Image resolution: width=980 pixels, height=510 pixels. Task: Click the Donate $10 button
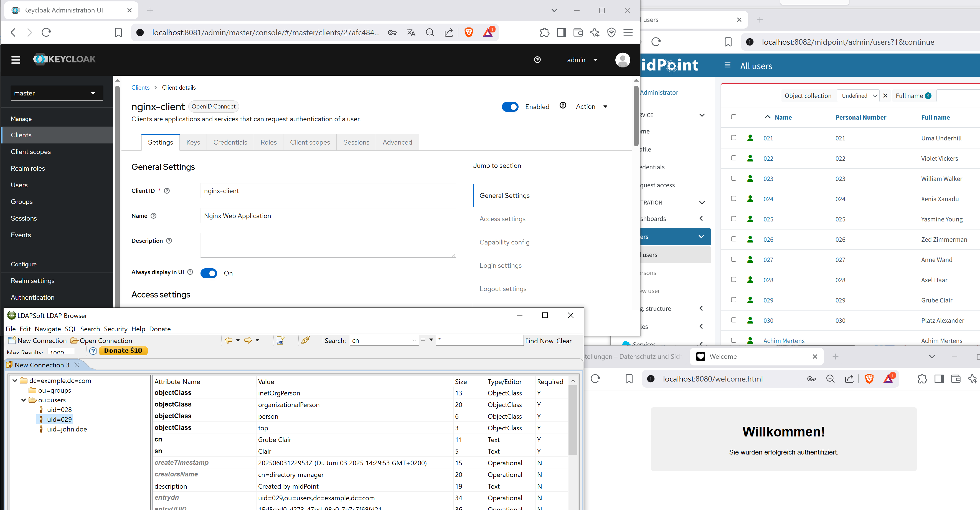(123, 350)
